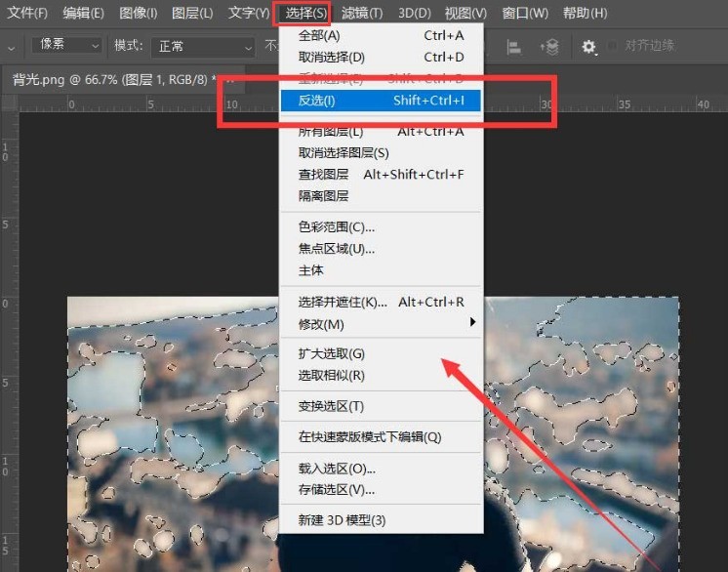
Task: Click the 选择(S) menu title
Action: coord(305,13)
